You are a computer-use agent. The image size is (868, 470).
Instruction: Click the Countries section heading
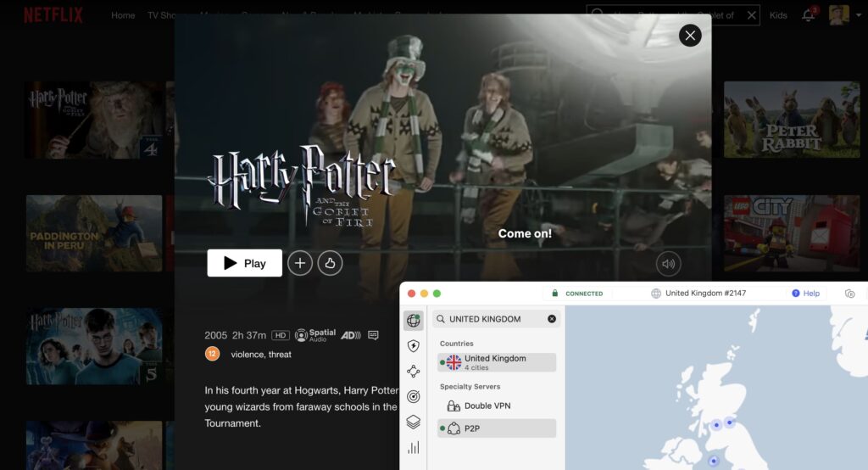(457, 344)
